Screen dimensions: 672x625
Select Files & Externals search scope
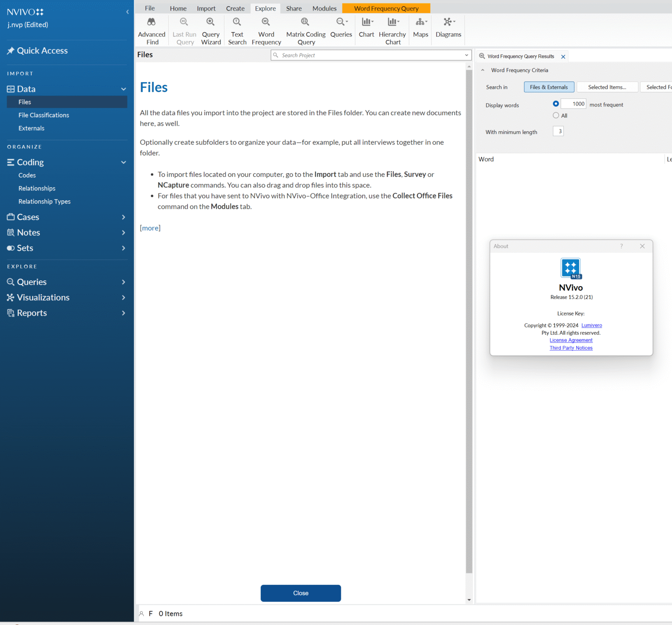pyautogui.click(x=549, y=87)
